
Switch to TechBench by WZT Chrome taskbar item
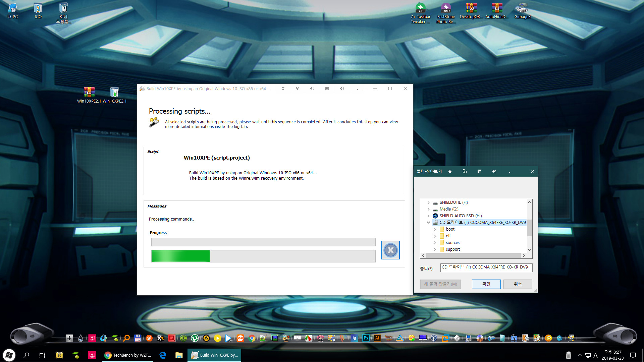click(x=128, y=355)
